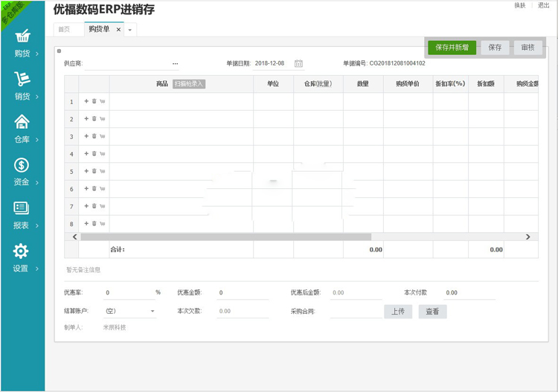Open the 报表 reports module in sidebar
The height and width of the screenshot is (392, 558).
(x=22, y=214)
